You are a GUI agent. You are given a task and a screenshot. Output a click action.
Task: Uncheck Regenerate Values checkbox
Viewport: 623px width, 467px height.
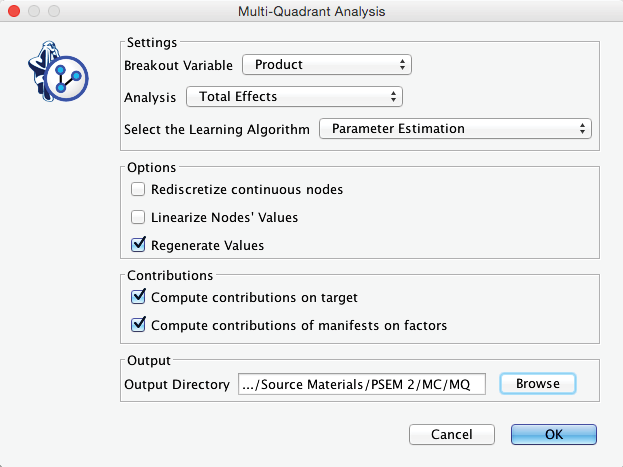click(138, 245)
